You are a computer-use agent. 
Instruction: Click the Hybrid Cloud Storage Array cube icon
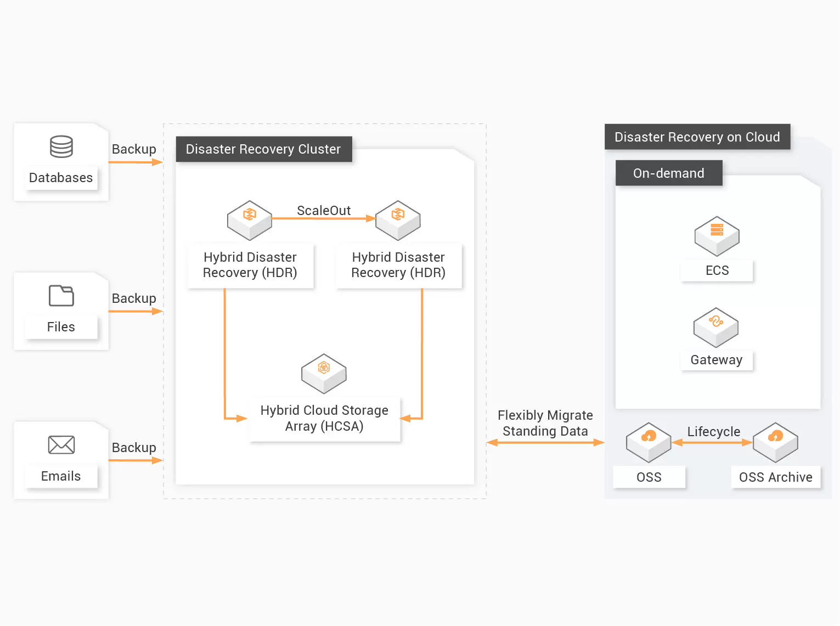324,373
